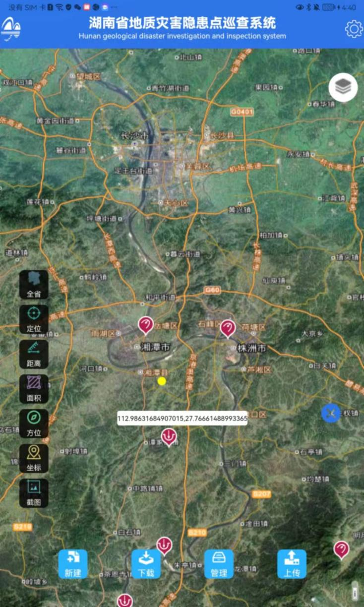Select the 距离 distance measure tool
The width and height of the screenshot is (364, 607).
[x=34, y=354]
